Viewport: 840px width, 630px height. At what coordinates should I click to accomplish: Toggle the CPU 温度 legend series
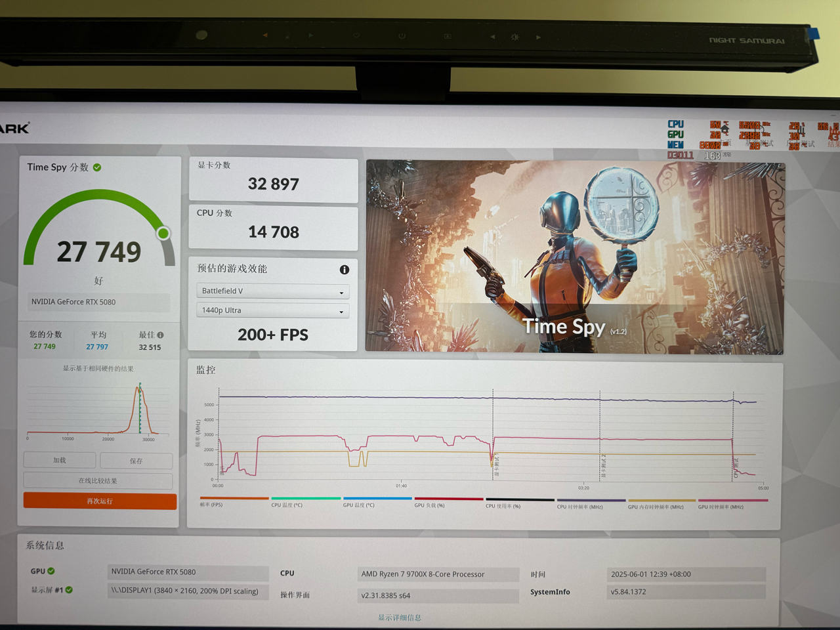(x=306, y=501)
